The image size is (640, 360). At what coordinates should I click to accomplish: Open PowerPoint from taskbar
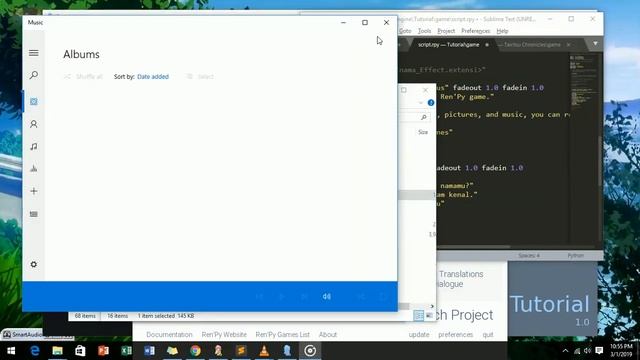103,351
